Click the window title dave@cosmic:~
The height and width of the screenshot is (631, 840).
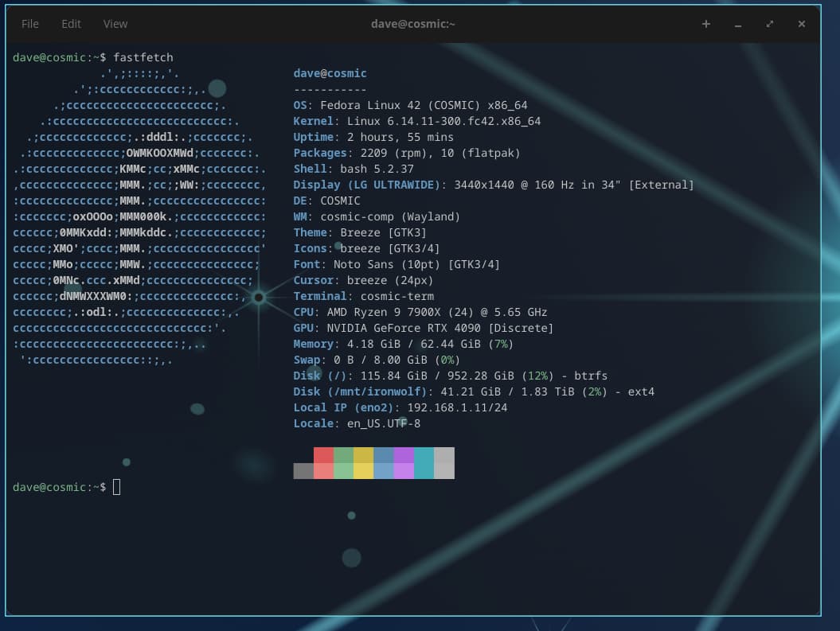pyautogui.click(x=413, y=24)
